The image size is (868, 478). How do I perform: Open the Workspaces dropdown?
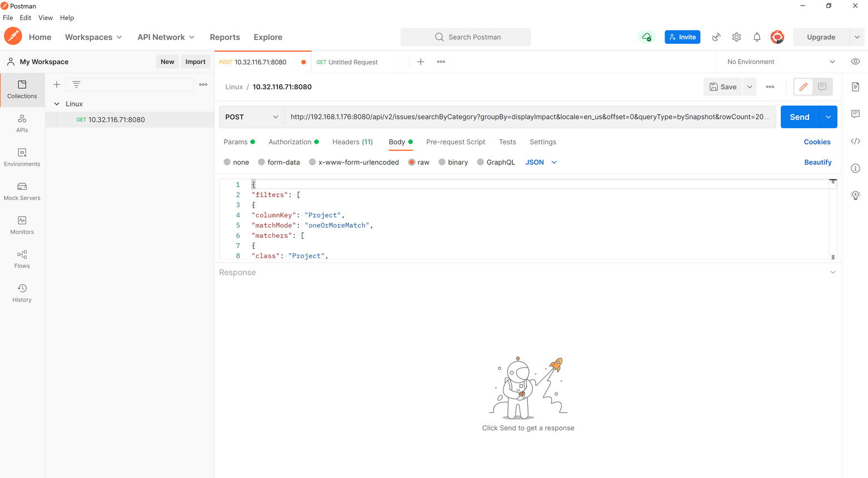(x=93, y=37)
